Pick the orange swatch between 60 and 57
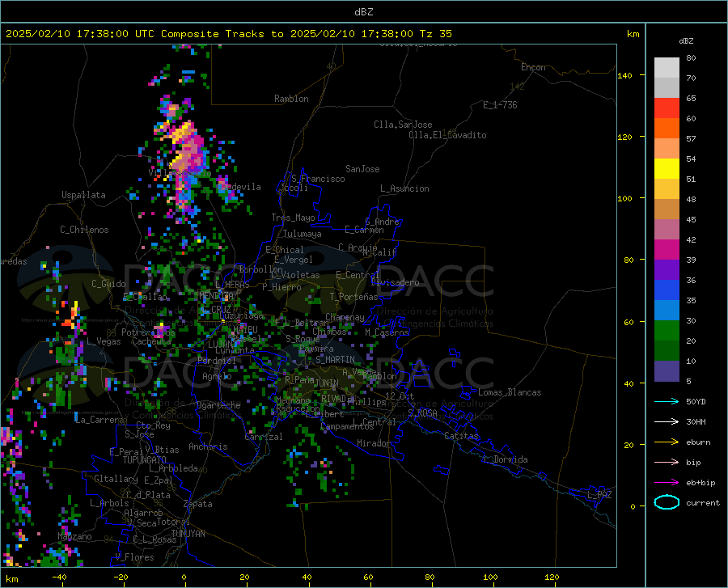 tap(667, 129)
